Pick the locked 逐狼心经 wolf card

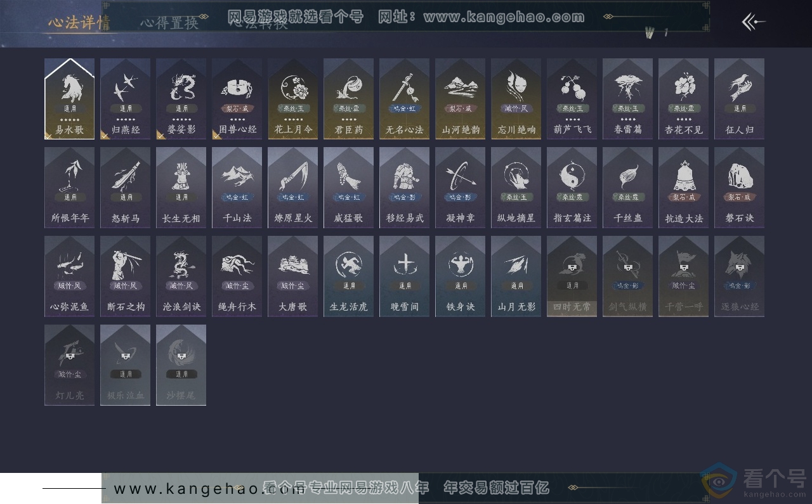point(740,276)
